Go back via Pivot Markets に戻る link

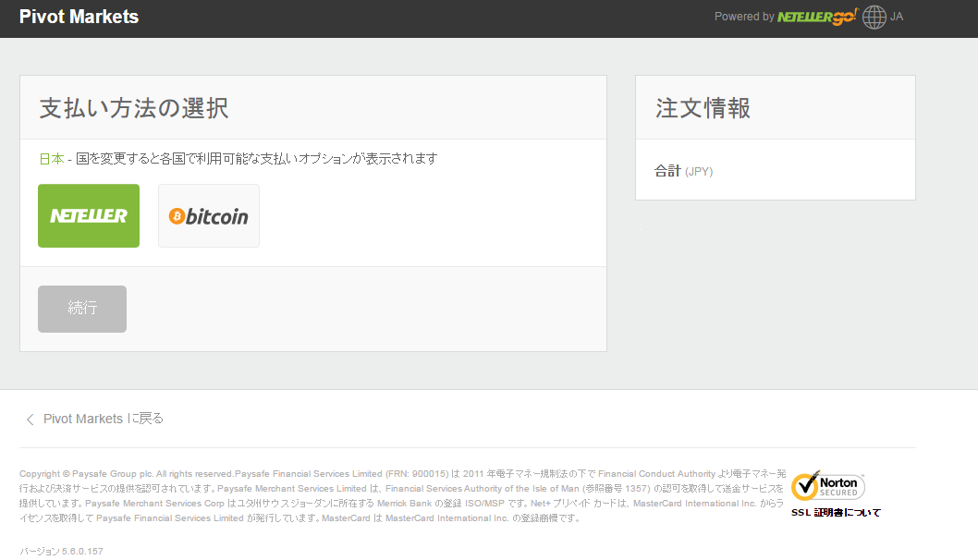(104, 419)
